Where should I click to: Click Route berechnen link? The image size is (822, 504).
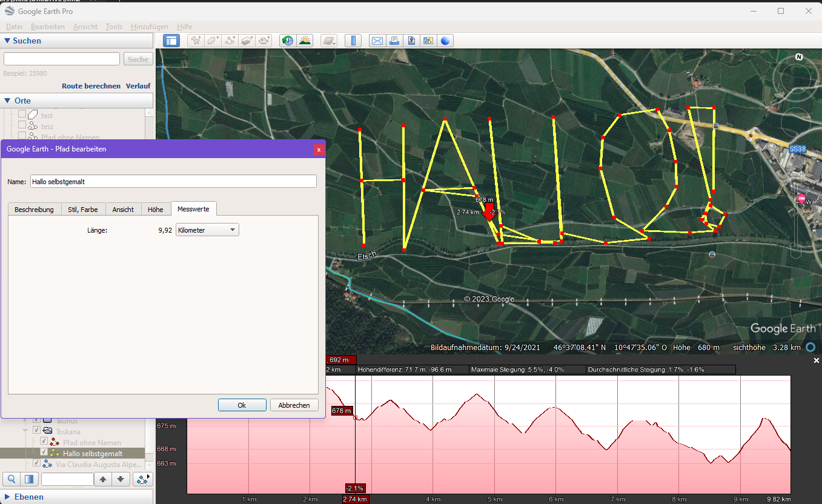(91, 86)
